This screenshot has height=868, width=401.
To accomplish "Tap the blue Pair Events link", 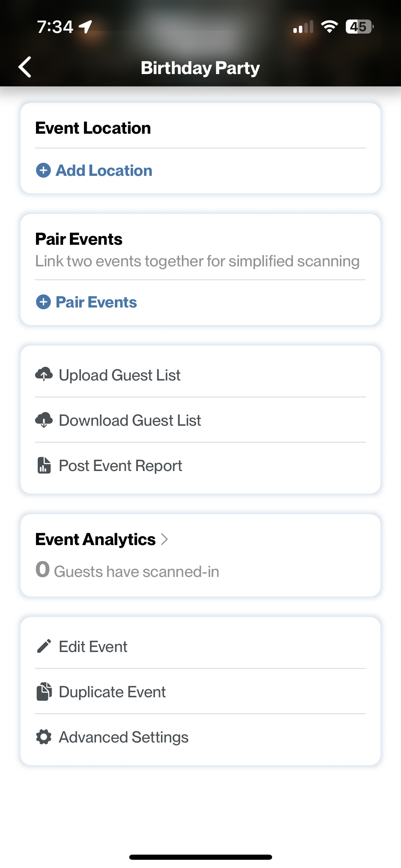I will pyautogui.click(x=96, y=302).
